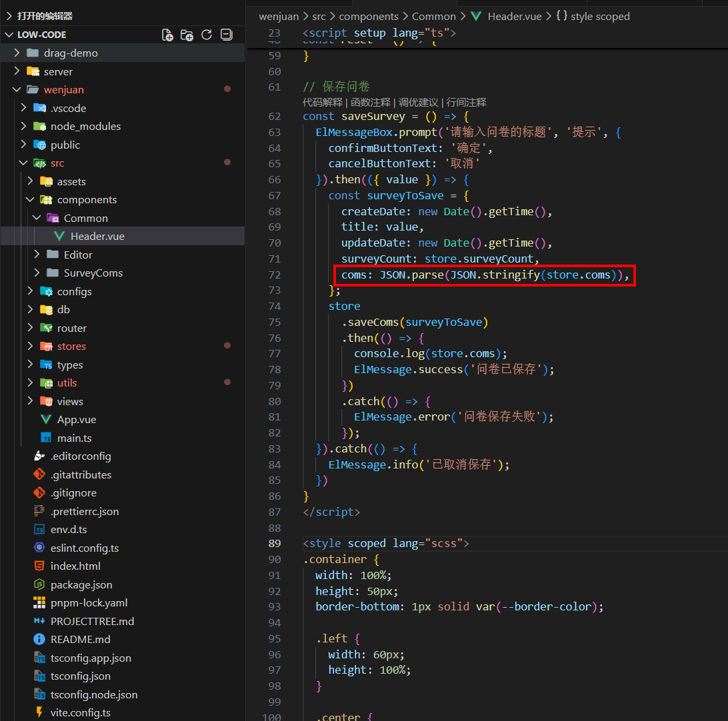Click the db folder icon
728x721 pixels.
pos(46,309)
